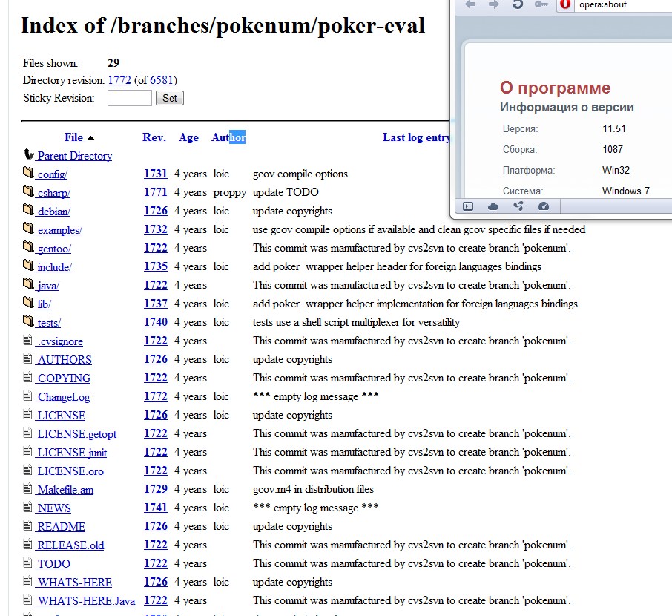The image size is (672, 616).
Task: Click the Last log entry header
Action: click(416, 137)
